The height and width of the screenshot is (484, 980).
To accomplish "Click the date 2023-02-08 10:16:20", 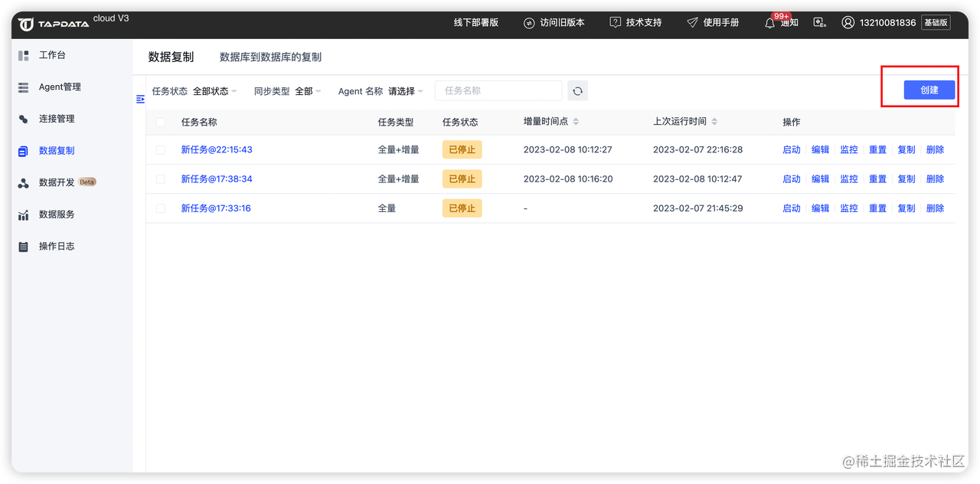I will 567,178.
